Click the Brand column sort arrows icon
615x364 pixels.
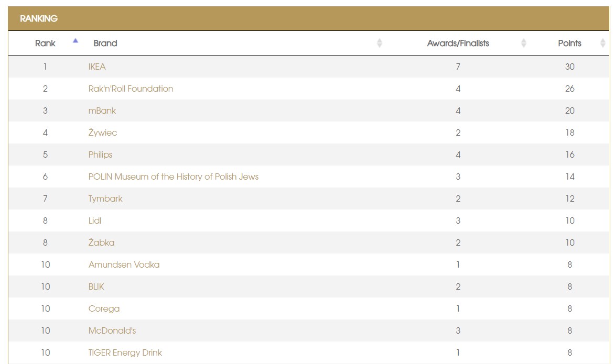(380, 43)
